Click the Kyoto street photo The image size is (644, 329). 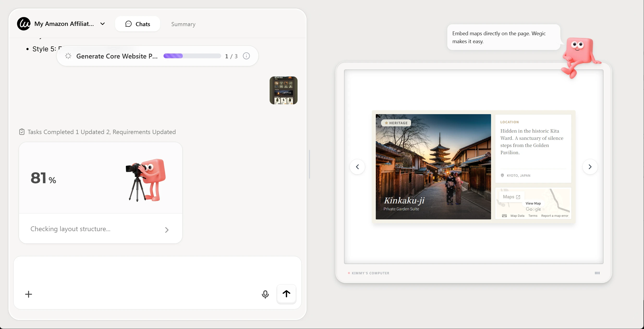433,167
